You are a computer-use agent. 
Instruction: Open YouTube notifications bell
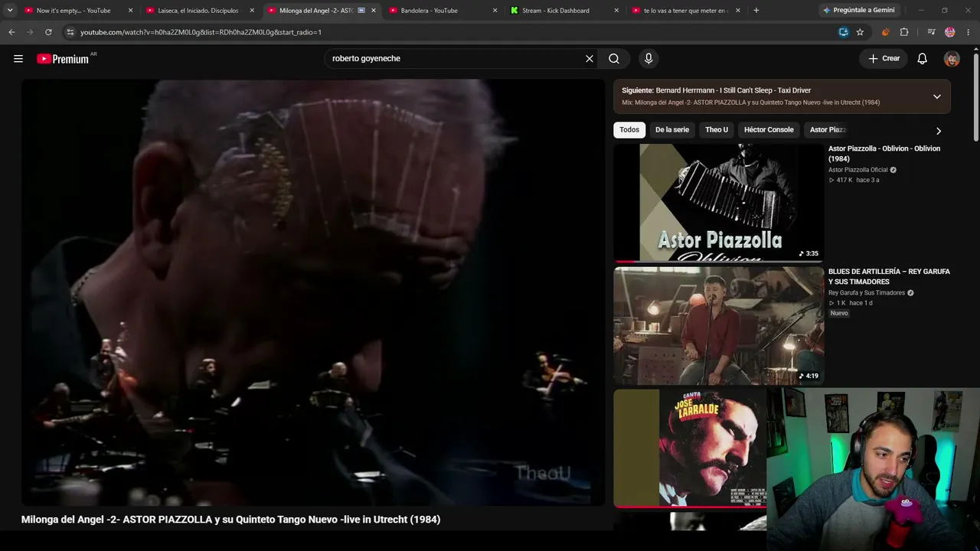(923, 59)
